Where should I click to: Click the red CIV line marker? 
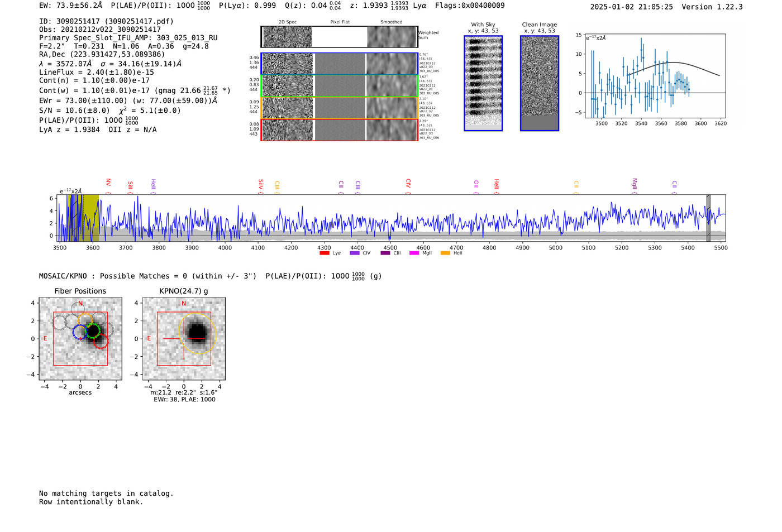[408, 184]
